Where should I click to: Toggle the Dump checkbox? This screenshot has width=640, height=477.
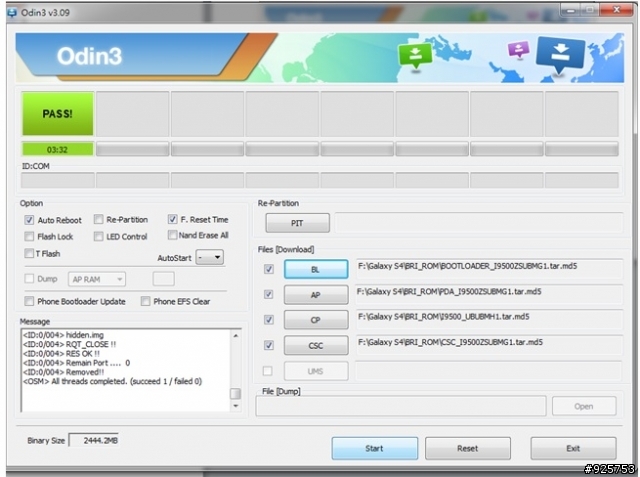coord(29,279)
